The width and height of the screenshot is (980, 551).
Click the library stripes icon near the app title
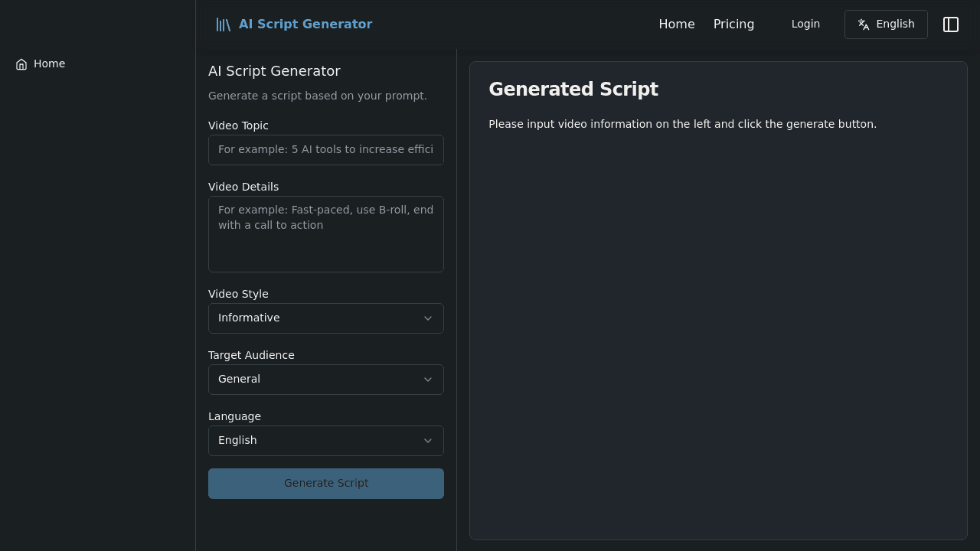[223, 24]
